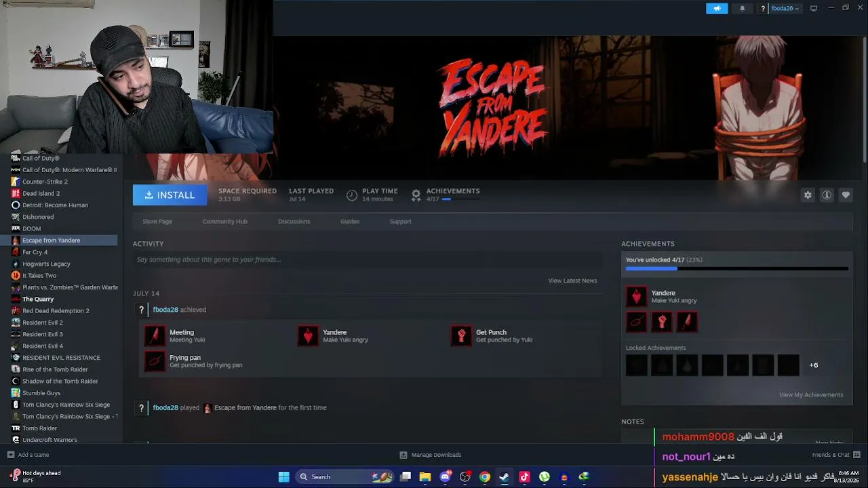Add game to favorites heart icon
Screen dimensions: 868x488
pyautogui.click(x=846, y=195)
